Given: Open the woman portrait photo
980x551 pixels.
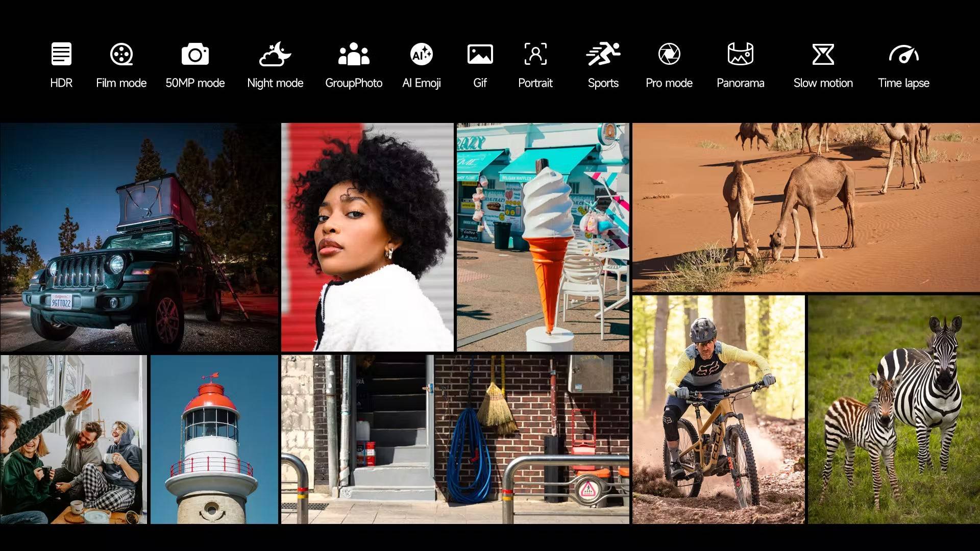Looking at the screenshot, I should [x=367, y=237].
